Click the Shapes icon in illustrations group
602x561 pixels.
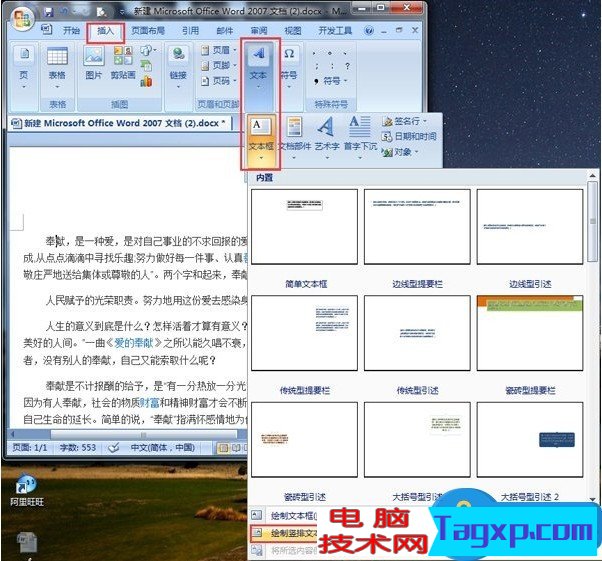pos(148,50)
